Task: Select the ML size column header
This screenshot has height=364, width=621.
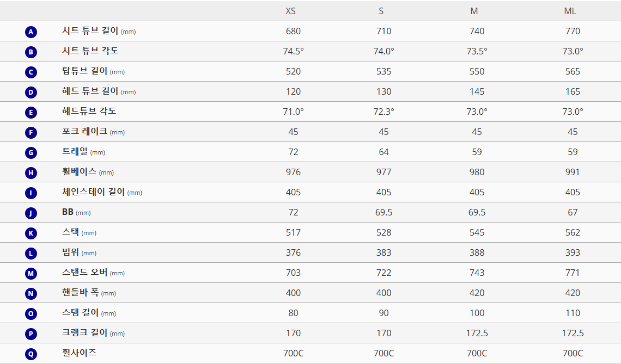Action: coord(570,11)
